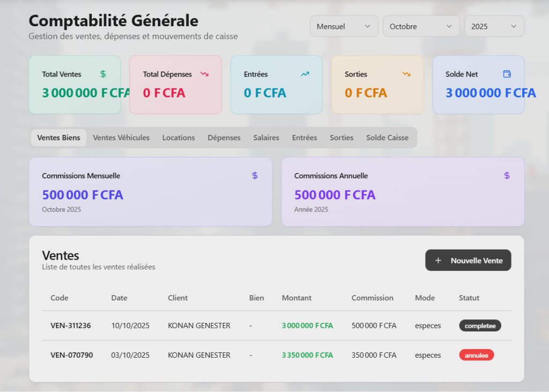Screen dimensions: 549x392
Task: Expand the Octobre month dropdown
Action: [421, 26]
